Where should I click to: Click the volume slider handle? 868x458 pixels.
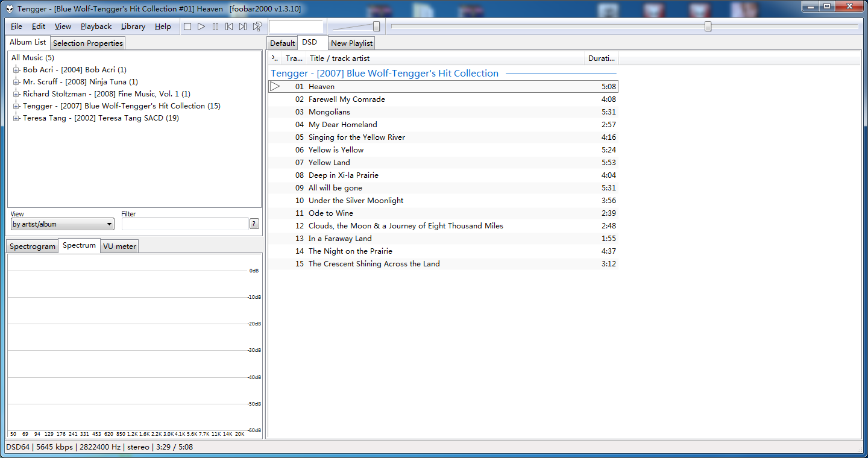377,27
